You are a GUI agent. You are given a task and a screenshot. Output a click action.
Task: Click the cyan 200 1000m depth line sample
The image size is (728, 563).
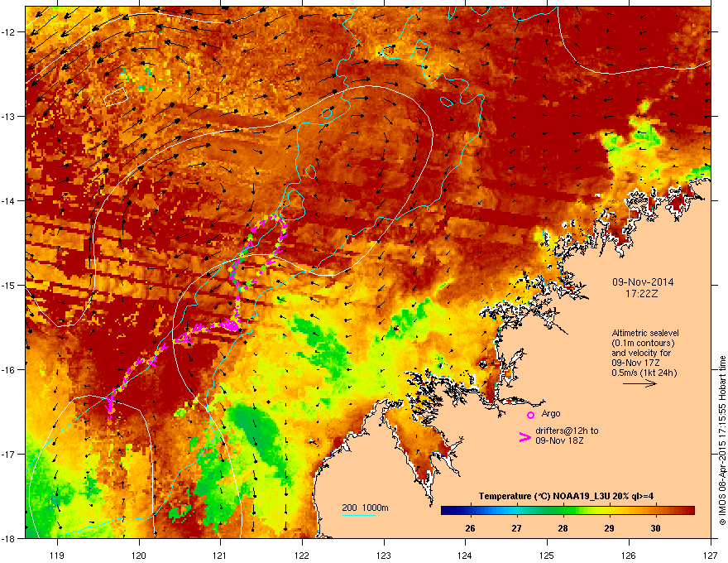point(358,516)
